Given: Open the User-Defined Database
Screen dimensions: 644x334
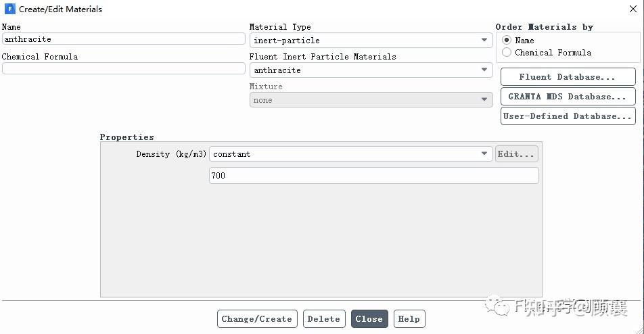Looking at the screenshot, I should point(568,116).
